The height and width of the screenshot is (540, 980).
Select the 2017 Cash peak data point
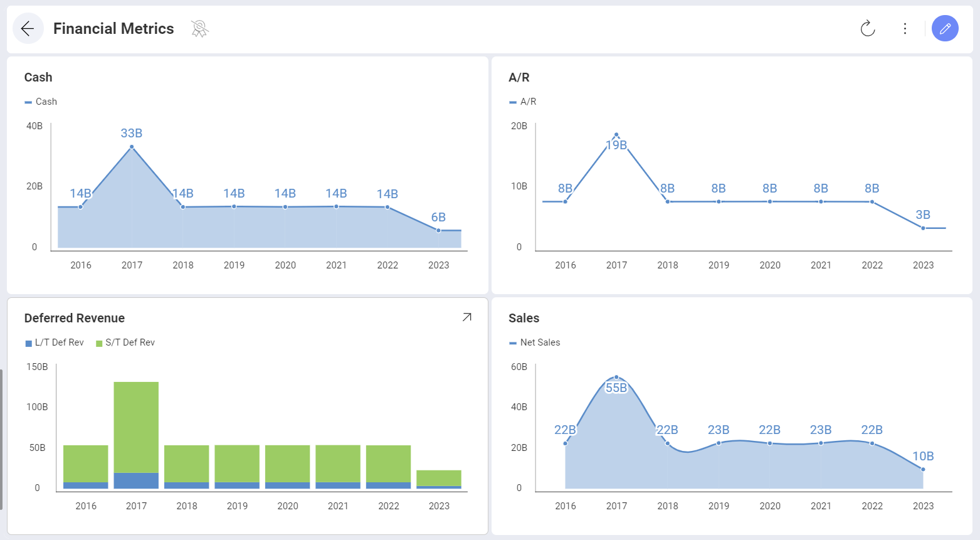132,147
